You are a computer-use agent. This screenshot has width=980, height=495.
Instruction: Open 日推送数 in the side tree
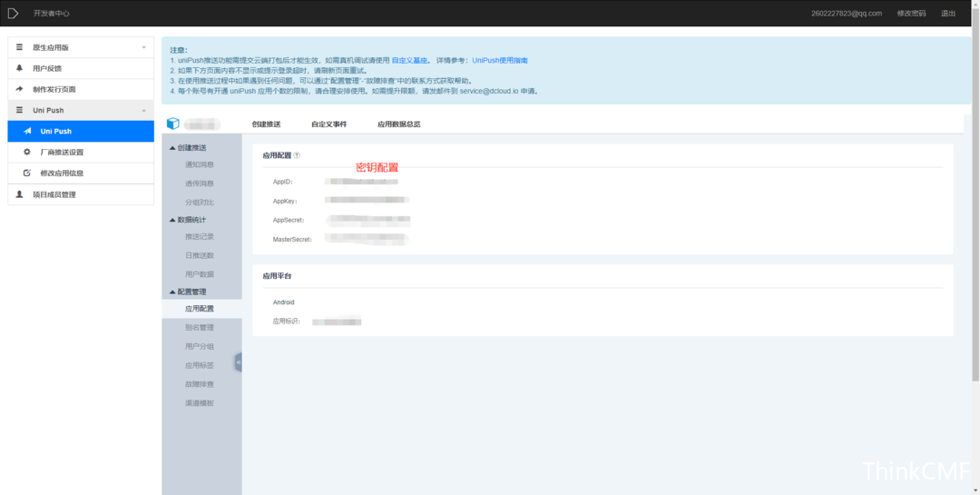[x=200, y=255]
